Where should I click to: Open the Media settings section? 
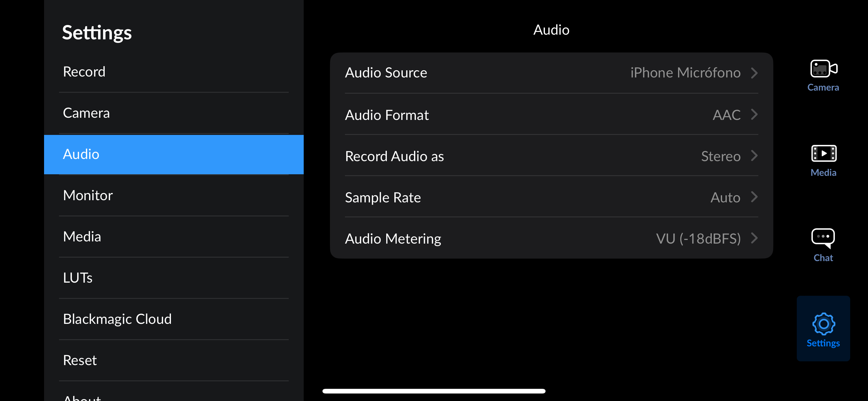(x=82, y=237)
